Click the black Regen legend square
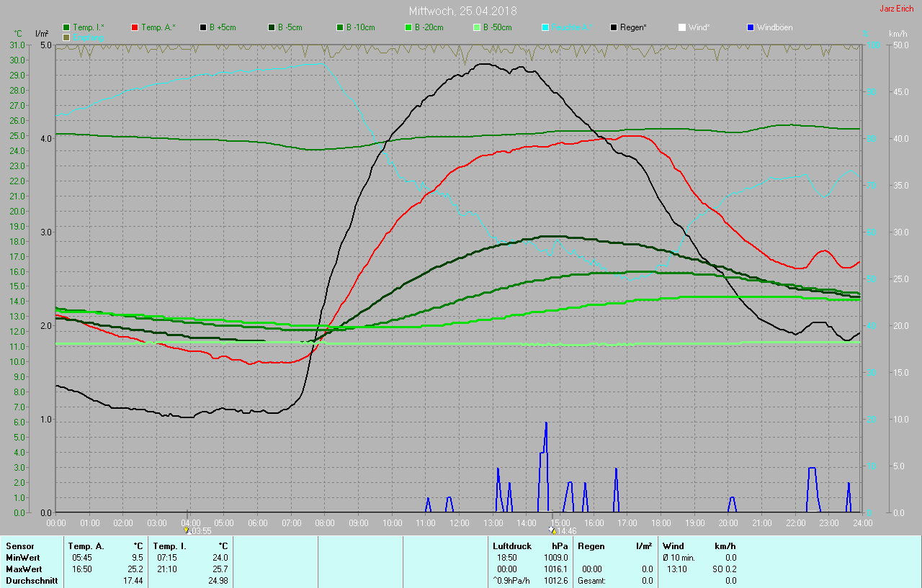The width and height of the screenshot is (922, 588). click(x=614, y=27)
